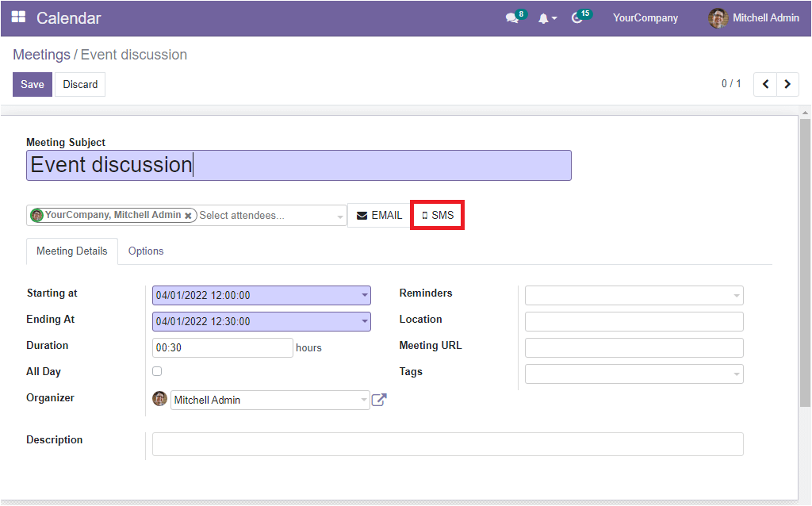
Task: Expand the Starting at date dropdown
Action: point(365,295)
